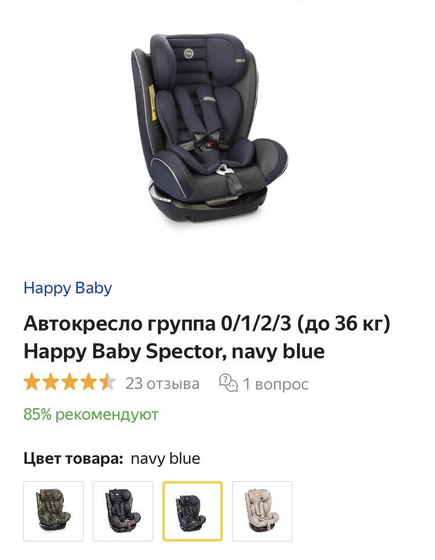Click the main navy blue car seat photo
435x560 pixels.
coord(209,128)
